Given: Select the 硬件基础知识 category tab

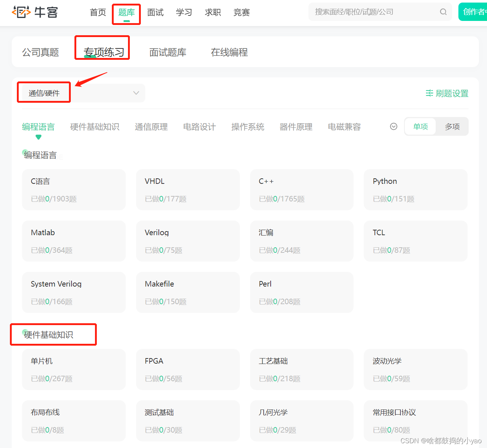Looking at the screenshot, I should click(x=95, y=127).
